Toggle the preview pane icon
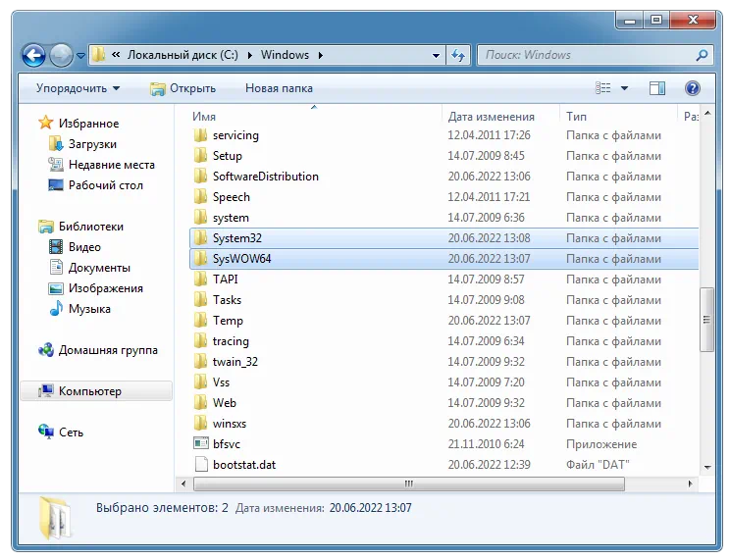Image resolution: width=730 pixels, height=560 pixels. (x=657, y=88)
